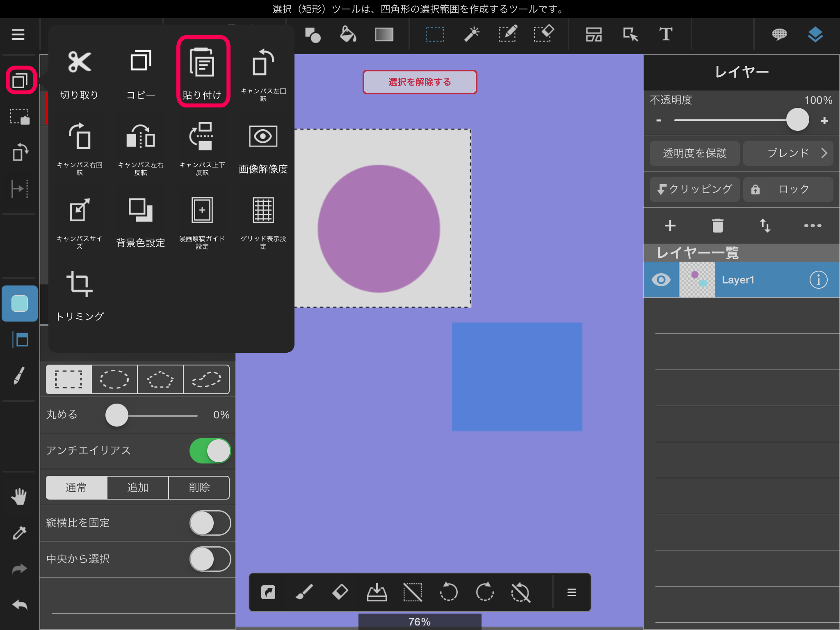Screen dimensions: 840x630
Task: Enable select from center (中央から選択)
Action: [210, 559]
